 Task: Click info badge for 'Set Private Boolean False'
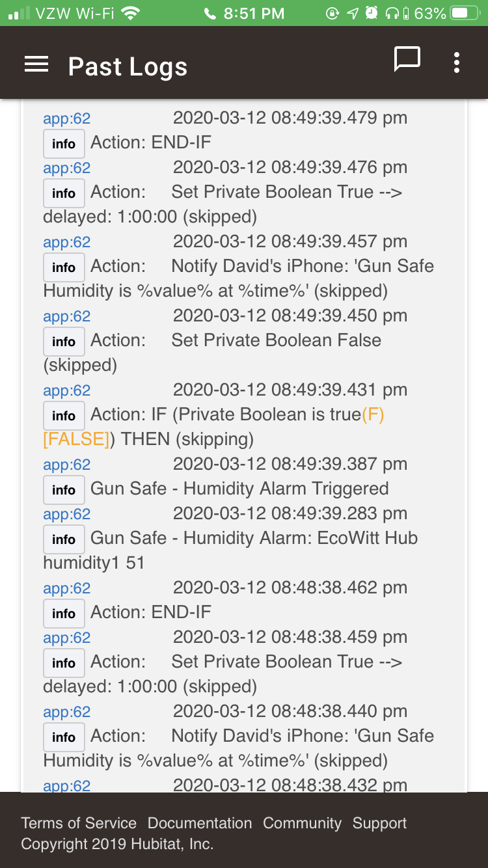tap(64, 342)
